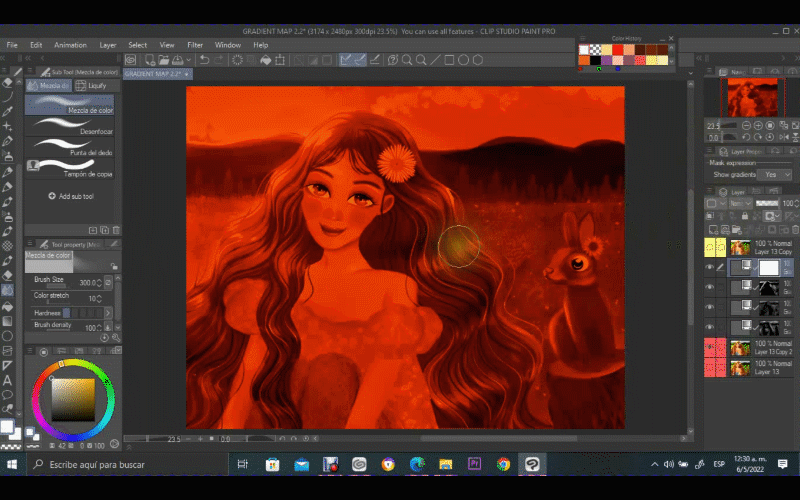Switch to the Liquify sub tool tab
This screenshot has height=500, width=800.
[x=94, y=86]
